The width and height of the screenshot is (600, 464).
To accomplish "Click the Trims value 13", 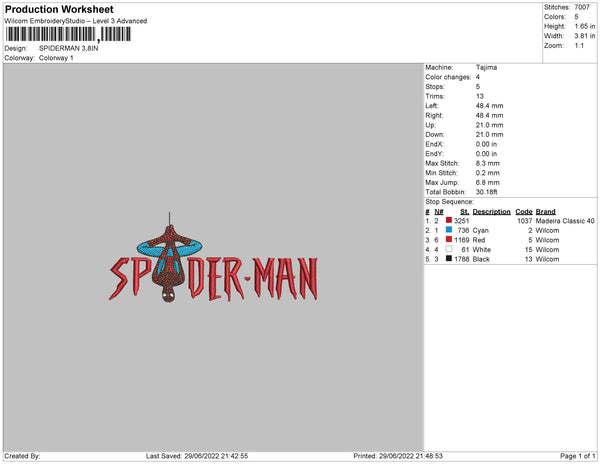I will click(x=480, y=96).
